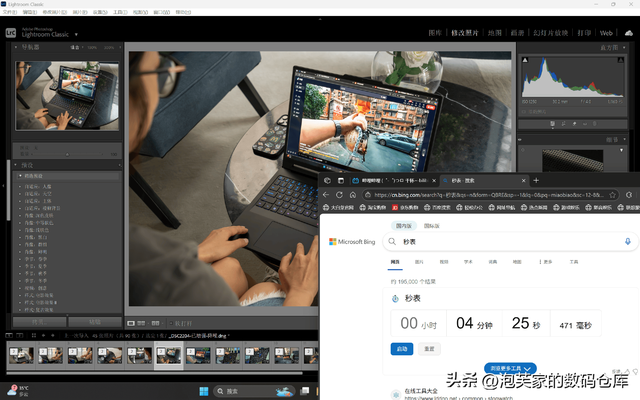This screenshot has width=640, height=400.
Task: Click the Bing voice search microphone
Action: tap(628, 242)
